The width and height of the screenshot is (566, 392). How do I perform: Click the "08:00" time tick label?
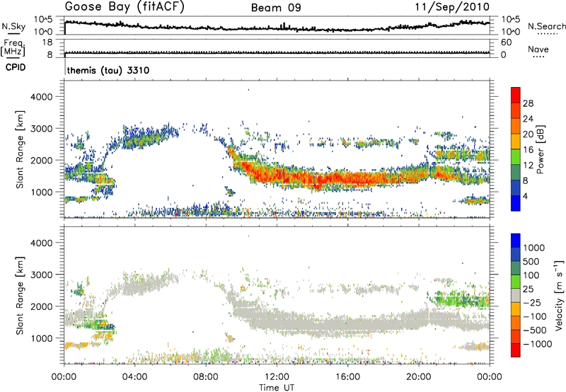206,377
